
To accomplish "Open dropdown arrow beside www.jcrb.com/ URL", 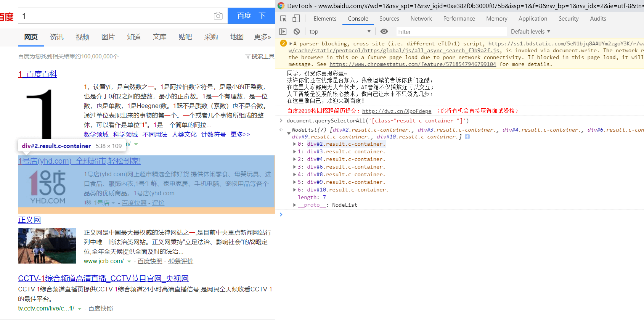I will (129, 261).
